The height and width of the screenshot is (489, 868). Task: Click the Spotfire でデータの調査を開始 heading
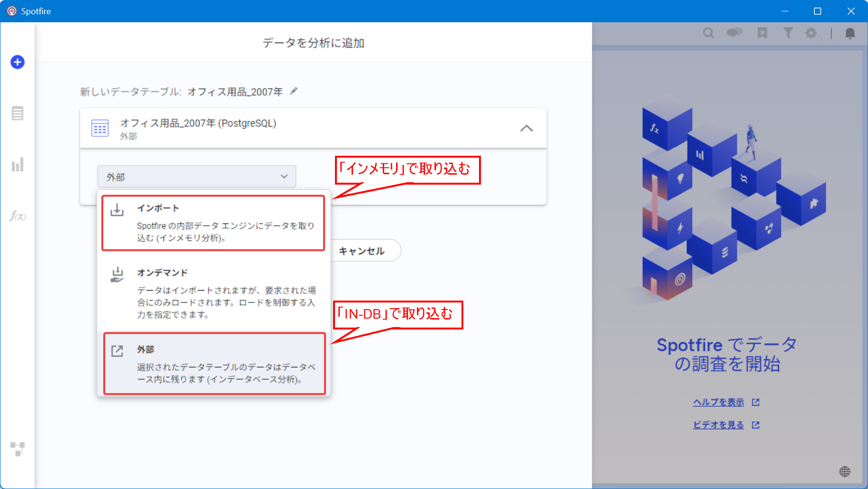point(727,354)
